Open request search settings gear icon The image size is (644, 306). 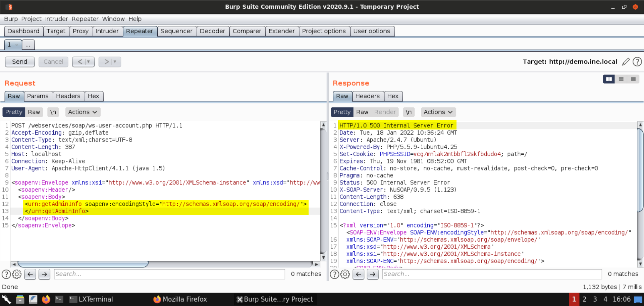coord(17,274)
